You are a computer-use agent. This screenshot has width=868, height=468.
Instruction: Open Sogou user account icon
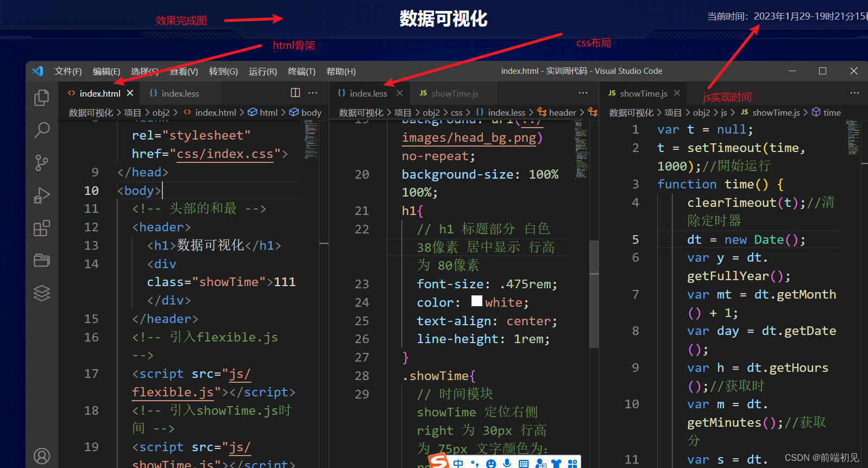tap(540, 463)
